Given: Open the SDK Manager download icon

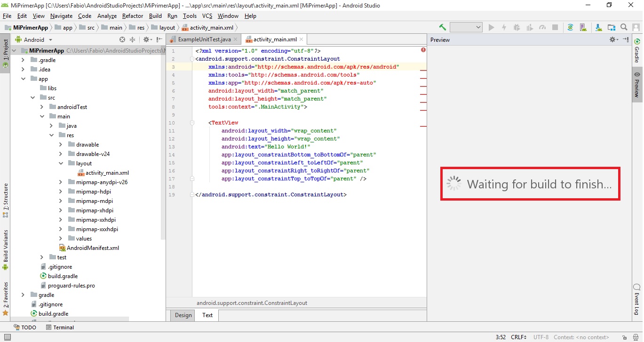Looking at the screenshot, I should click(x=598, y=28).
